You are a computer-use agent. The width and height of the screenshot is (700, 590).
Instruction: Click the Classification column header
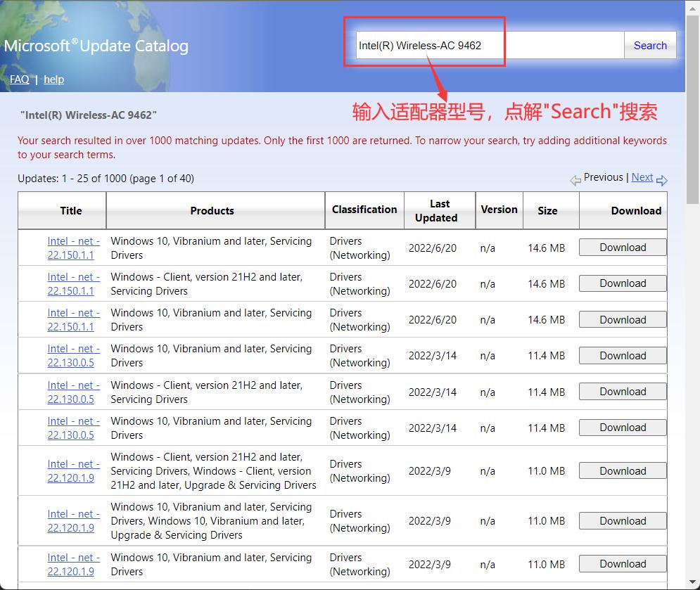point(364,210)
